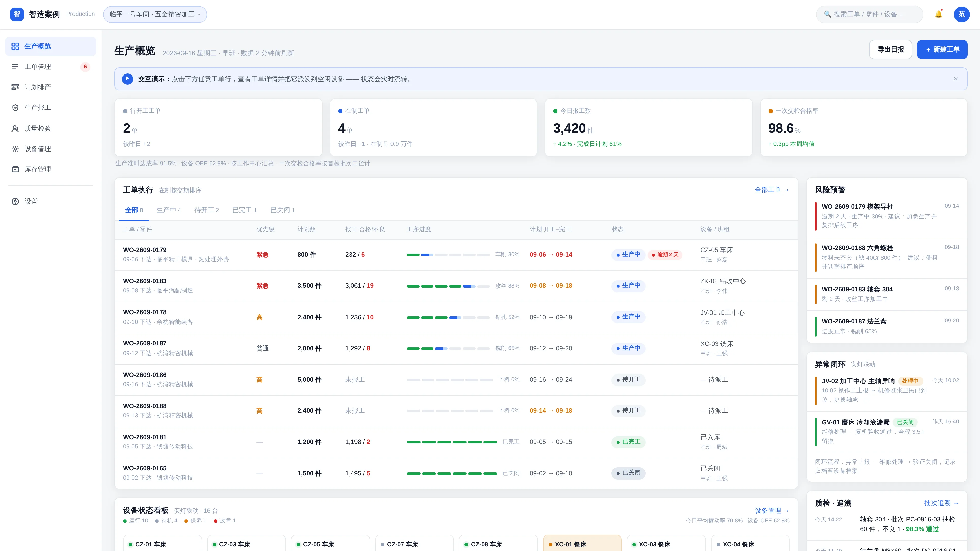Screen dimensions: 980x551
Task: Click the 导出日报 button
Action: coord(891,49)
